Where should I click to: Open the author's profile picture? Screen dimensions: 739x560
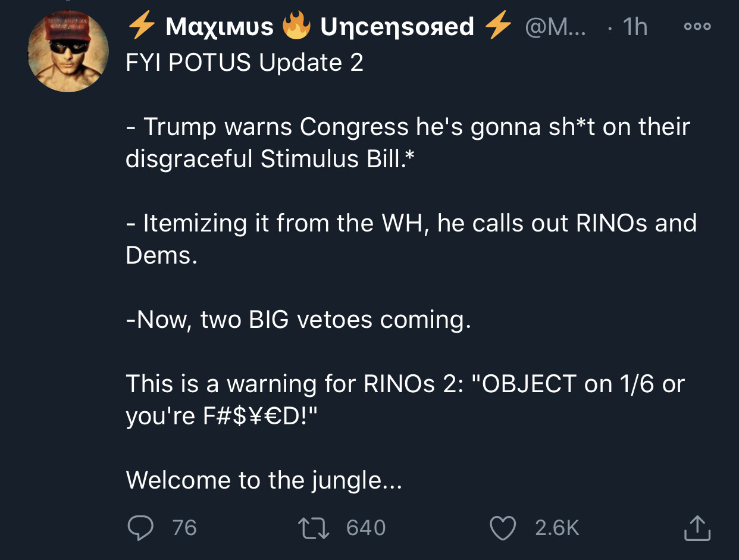(68, 52)
